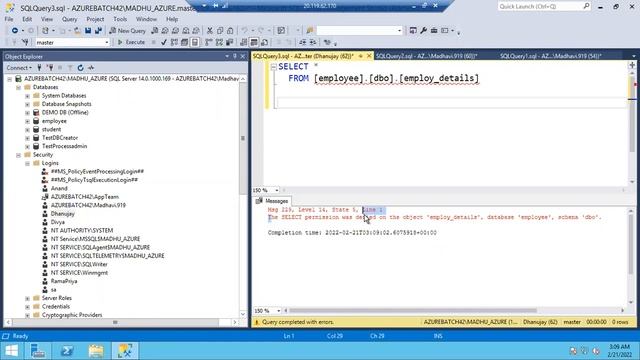Expand the employee database node
The image size is (640, 360).
(27, 121)
